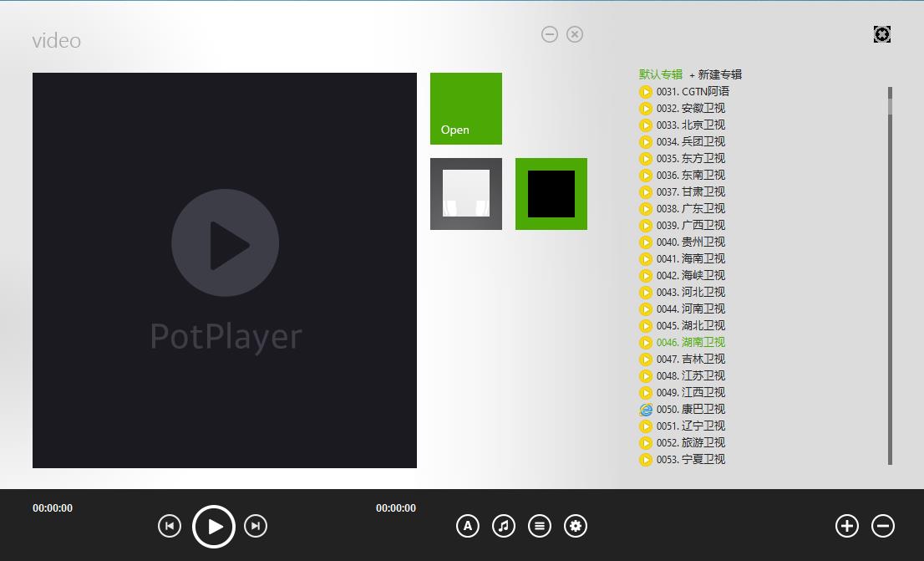Toggle the playlist list icon in bottom bar

pyautogui.click(x=540, y=526)
